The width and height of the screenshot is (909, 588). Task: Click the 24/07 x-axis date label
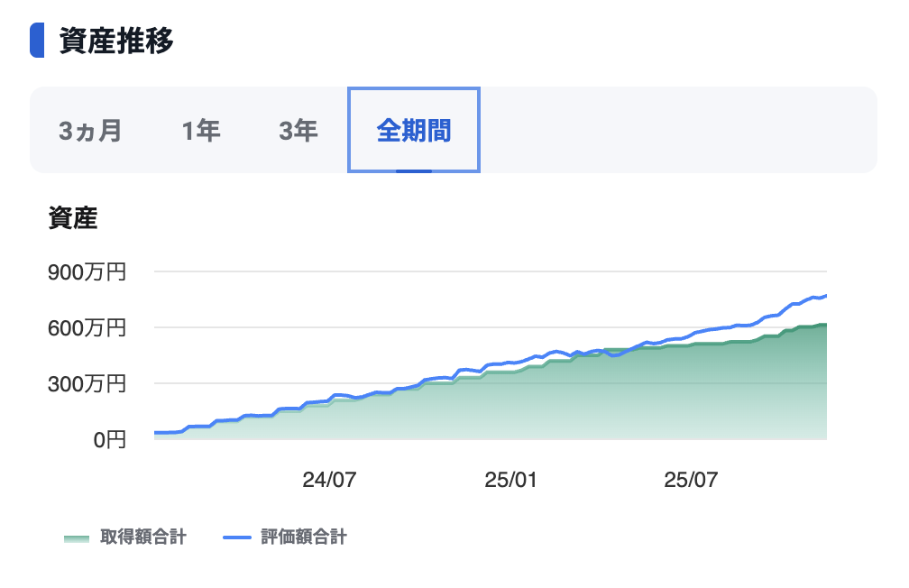tap(329, 480)
